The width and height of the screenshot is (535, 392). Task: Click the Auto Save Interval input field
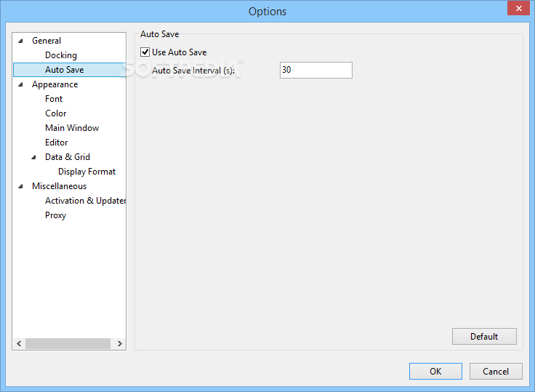(x=315, y=71)
